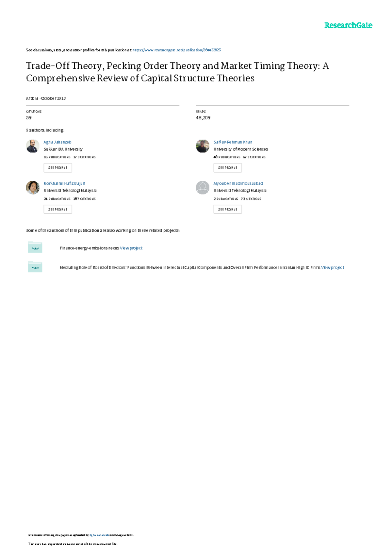
Task: Open the researchgate.net publication URL link
Action: pyautogui.click(x=177, y=50)
